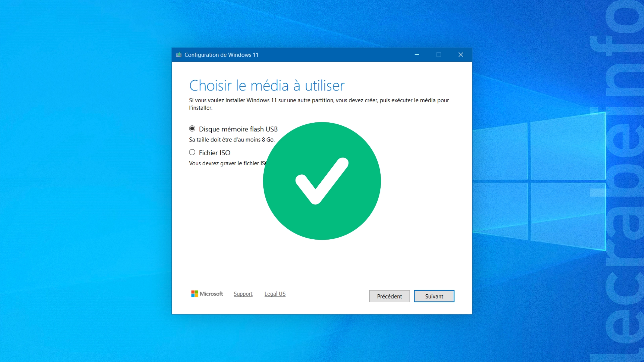
Task: Click the 'Vous devrez graver le fichier' note
Action: point(227,163)
